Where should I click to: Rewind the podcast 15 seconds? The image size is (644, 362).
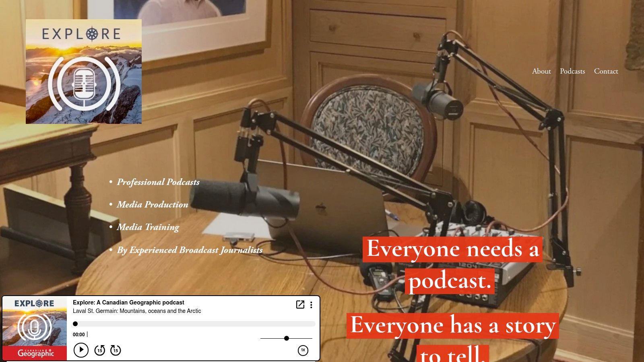(99, 350)
